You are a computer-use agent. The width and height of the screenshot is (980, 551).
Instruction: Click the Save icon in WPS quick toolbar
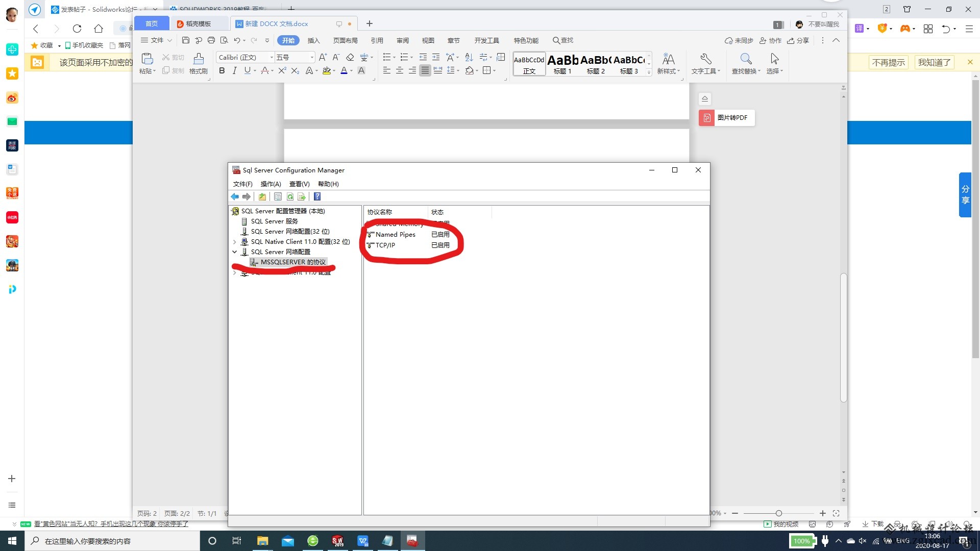(186, 40)
